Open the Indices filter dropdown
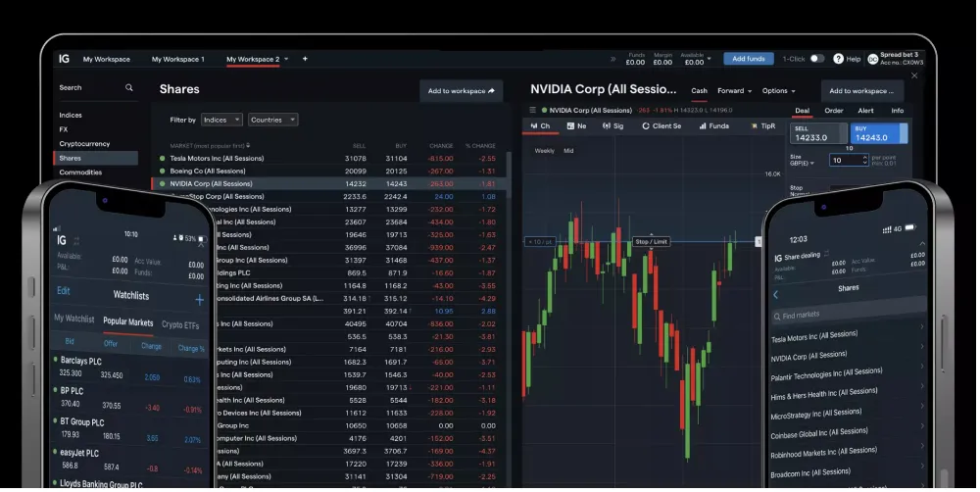 point(221,120)
